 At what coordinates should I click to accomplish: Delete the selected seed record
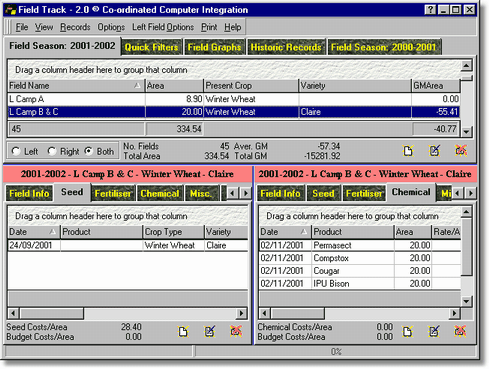pyautogui.click(x=236, y=331)
